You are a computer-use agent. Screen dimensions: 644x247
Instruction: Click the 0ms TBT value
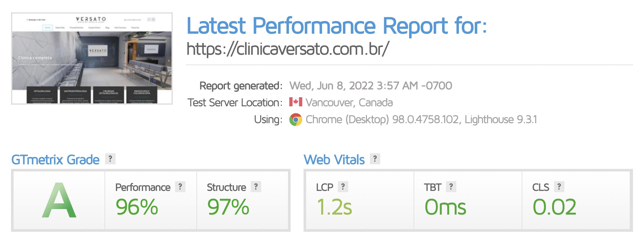[x=445, y=207]
